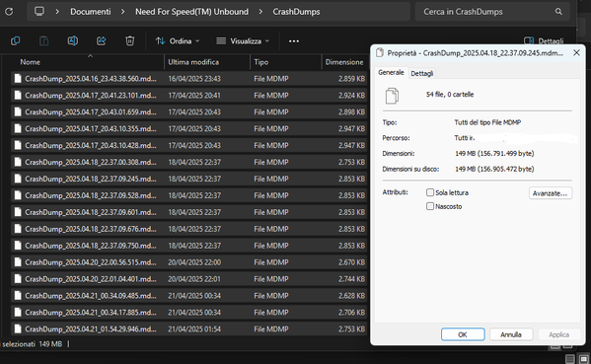The width and height of the screenshot is (591, 364).
Task: Enable the Sola lettura checkbox
Action: 430,192
